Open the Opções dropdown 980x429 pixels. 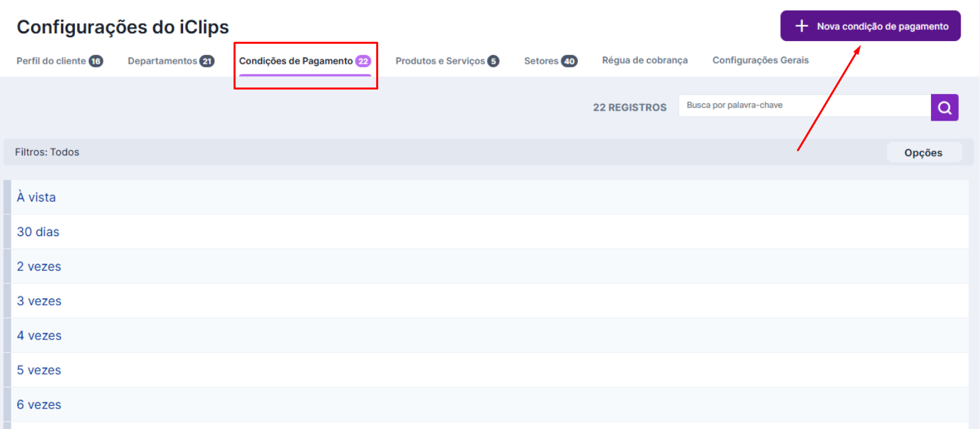pyautogui.click(x=923, y=153)
